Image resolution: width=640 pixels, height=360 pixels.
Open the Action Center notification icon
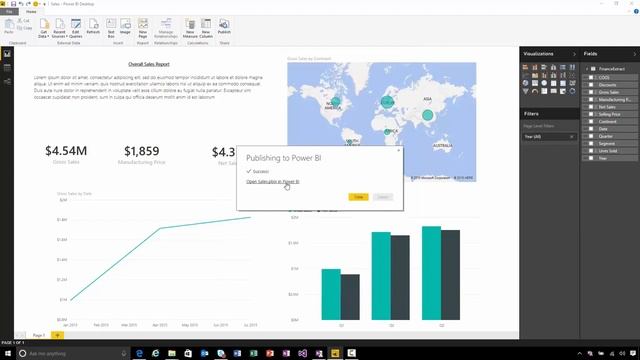coord(633,353)
